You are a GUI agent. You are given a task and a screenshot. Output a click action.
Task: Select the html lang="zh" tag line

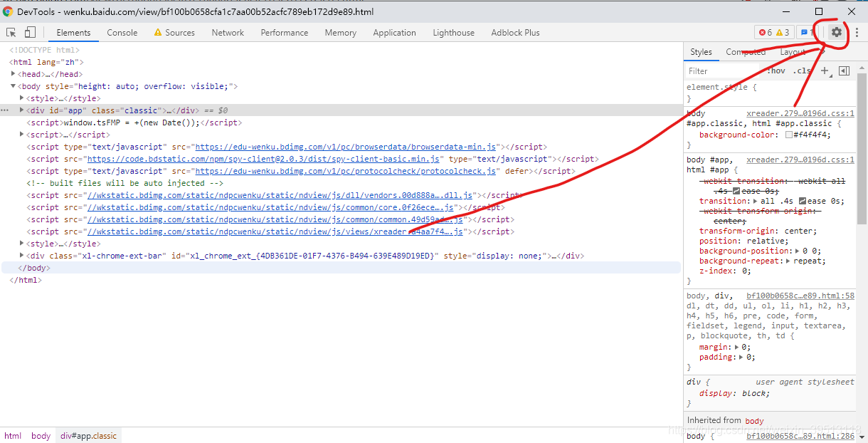46,62
